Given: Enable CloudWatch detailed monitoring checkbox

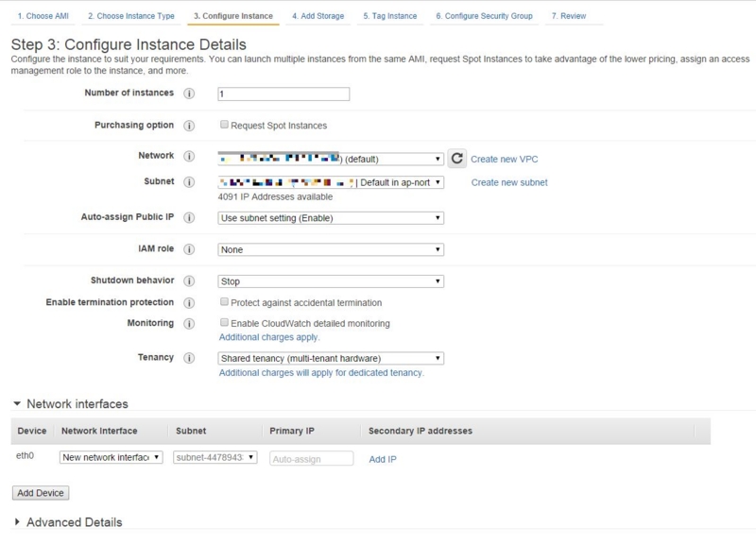Looking at the screenshot, I should (224, 323).
